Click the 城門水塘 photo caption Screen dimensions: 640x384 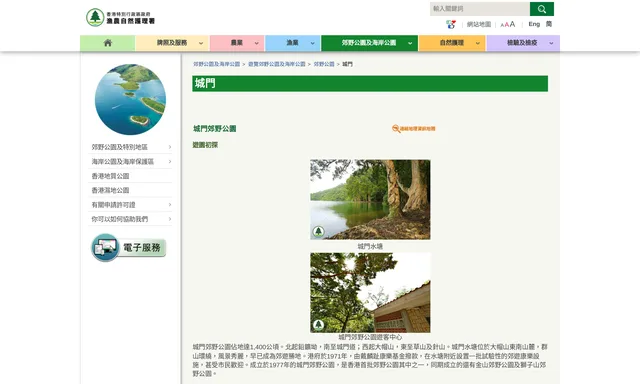370,246
